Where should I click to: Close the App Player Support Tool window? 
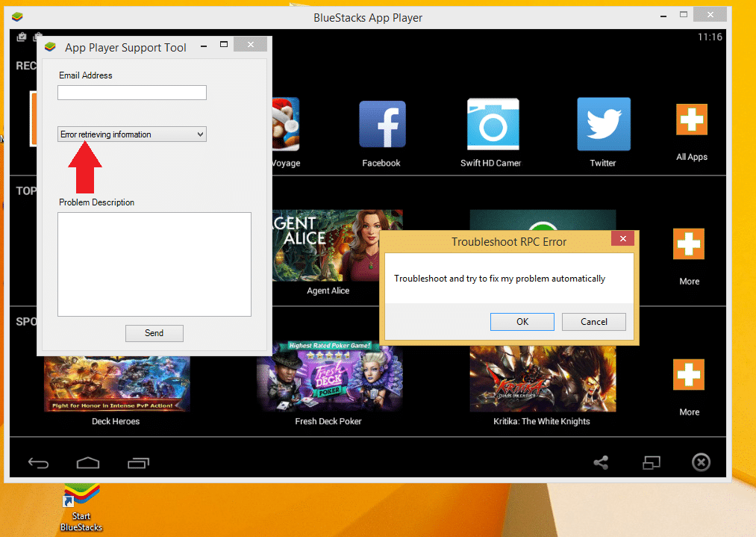pyautogui.click(x=250, y=44)
